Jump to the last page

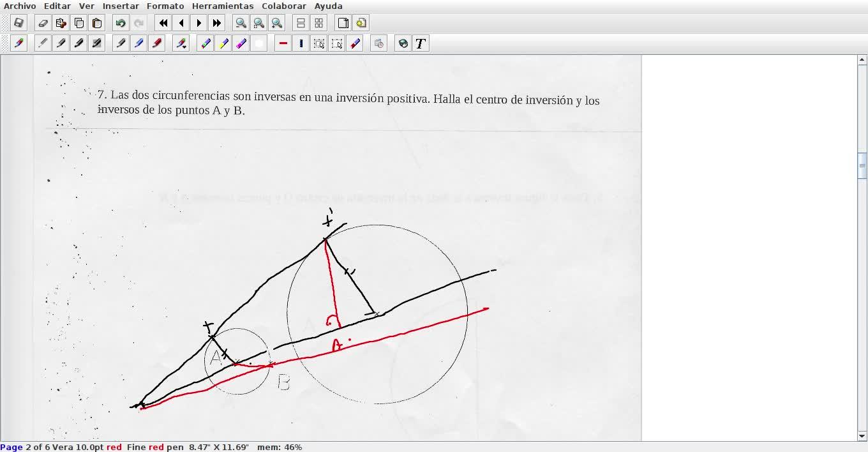point(217,23)
